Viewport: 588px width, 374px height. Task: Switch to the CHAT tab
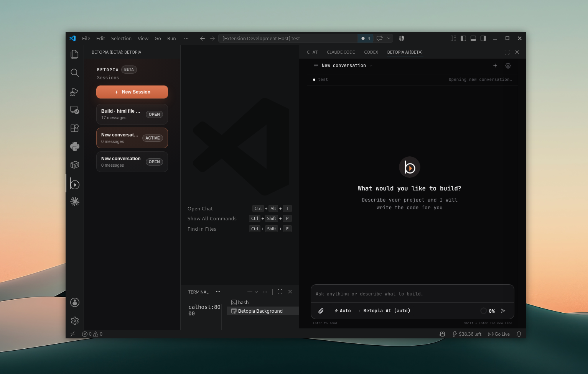pyautogui.click(x=312, y=52)
